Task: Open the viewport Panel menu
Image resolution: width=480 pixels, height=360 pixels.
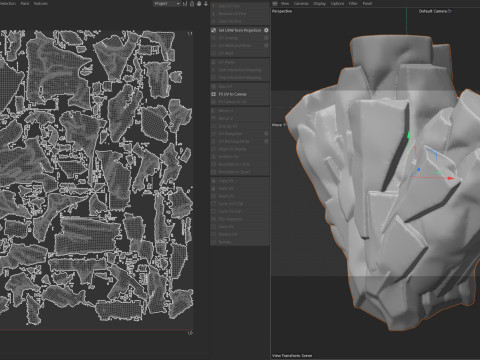Action: coord(367,4)
